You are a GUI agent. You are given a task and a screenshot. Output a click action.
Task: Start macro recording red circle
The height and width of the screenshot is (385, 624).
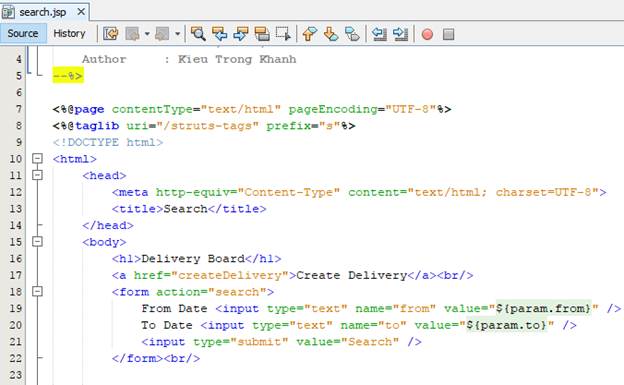427,34
